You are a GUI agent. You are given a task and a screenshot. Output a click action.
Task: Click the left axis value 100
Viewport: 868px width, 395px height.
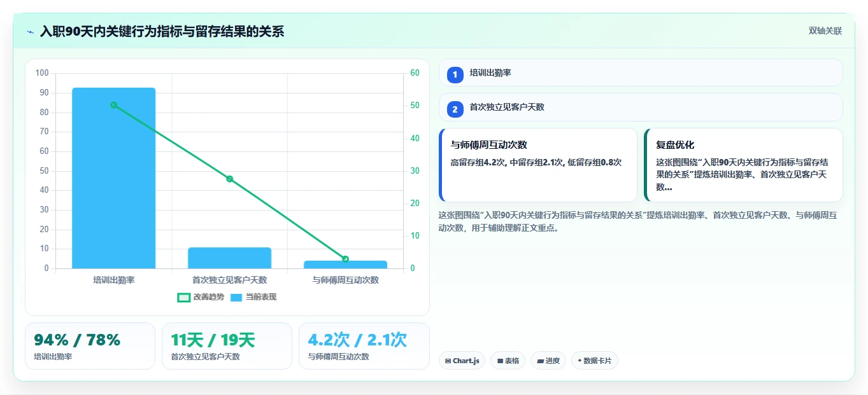click(42, 73)
